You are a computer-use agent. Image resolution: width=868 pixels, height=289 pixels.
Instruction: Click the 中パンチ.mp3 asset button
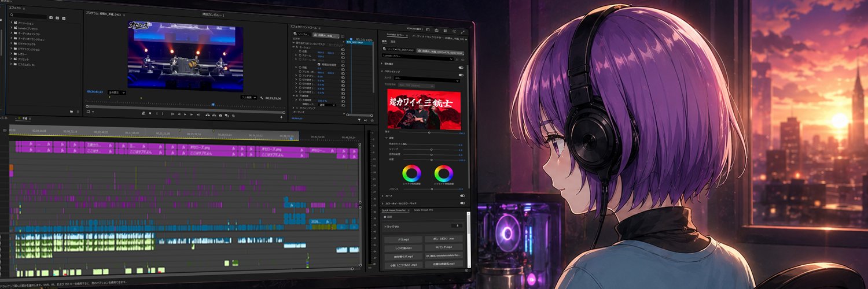pyautogui.click(x=443, y=247)
